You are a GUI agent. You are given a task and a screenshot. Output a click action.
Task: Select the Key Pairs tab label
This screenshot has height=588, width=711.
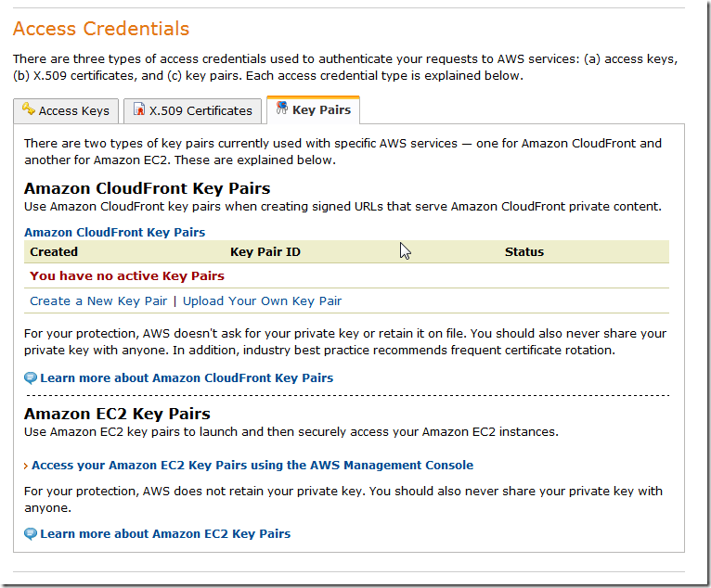point(321,109)
